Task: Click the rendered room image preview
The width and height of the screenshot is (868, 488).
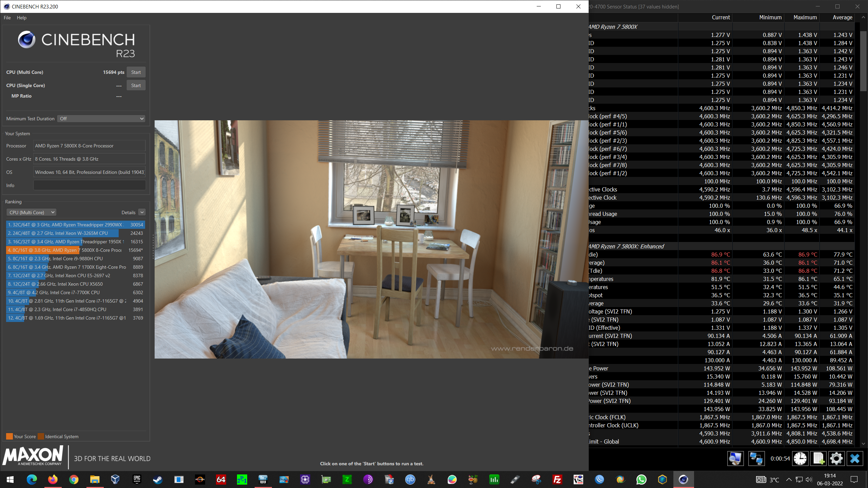Action: coord(371,239)
